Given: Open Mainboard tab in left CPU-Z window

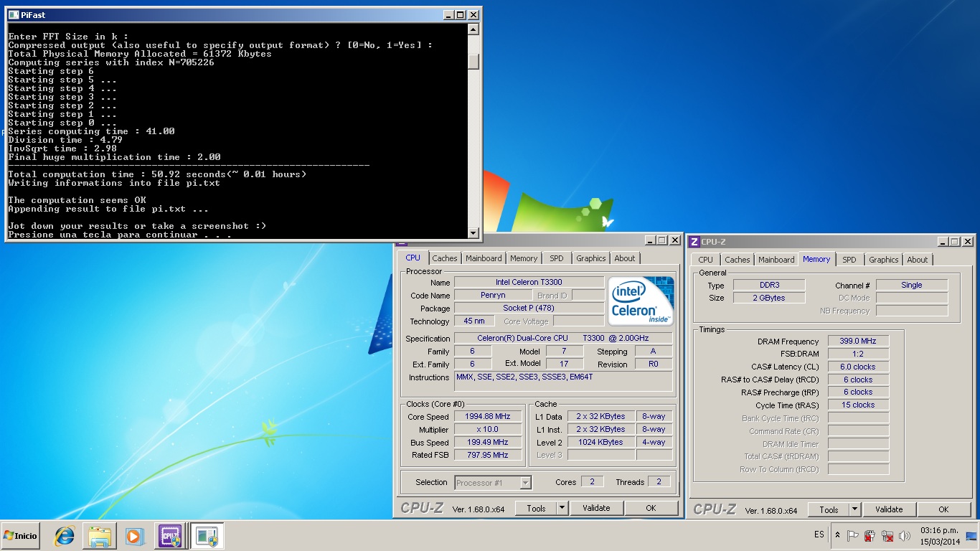Looking at the screenshot, I should tap(484, 258).
